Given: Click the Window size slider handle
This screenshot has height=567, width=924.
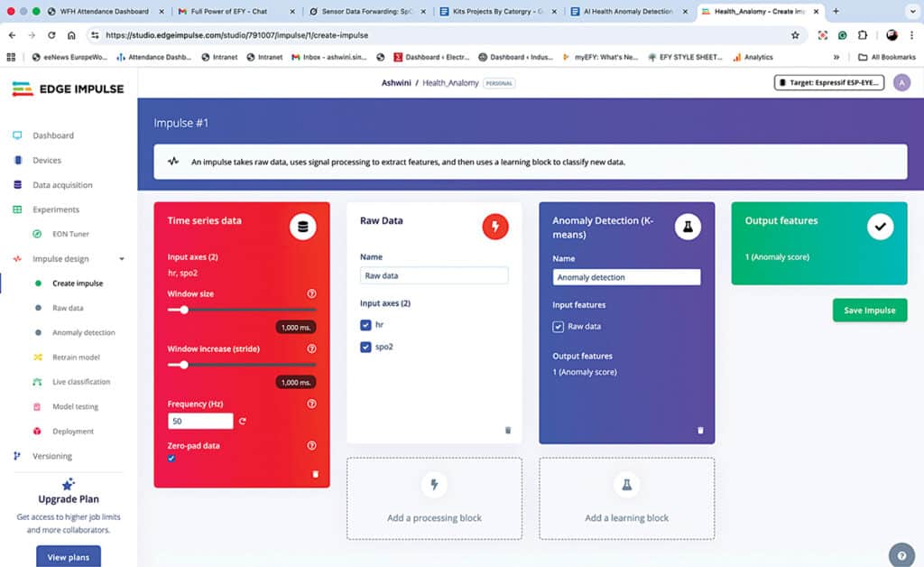Looking at the screenshot, I should pos(184,310).
